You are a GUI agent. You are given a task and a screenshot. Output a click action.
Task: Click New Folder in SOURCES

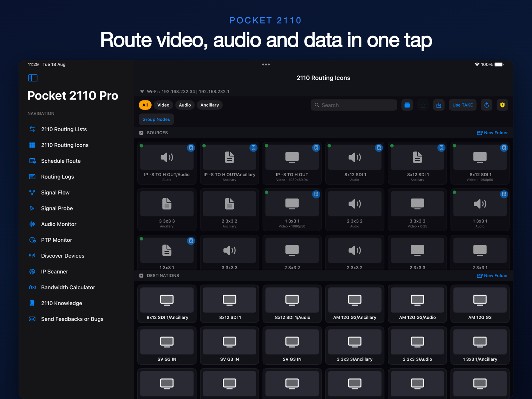pyautogui.click(x=492, y=133)
